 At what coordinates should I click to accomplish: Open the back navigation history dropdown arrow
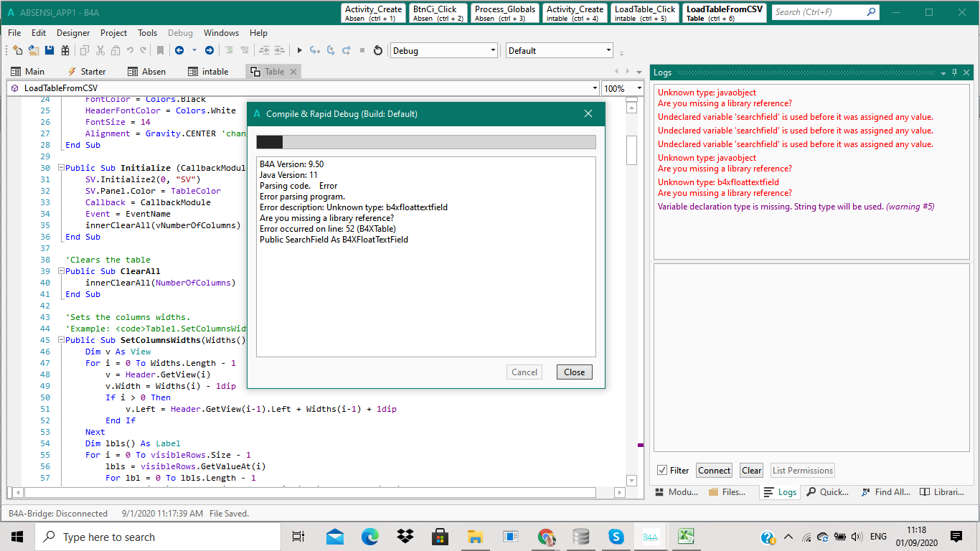[x=194, y=50]
